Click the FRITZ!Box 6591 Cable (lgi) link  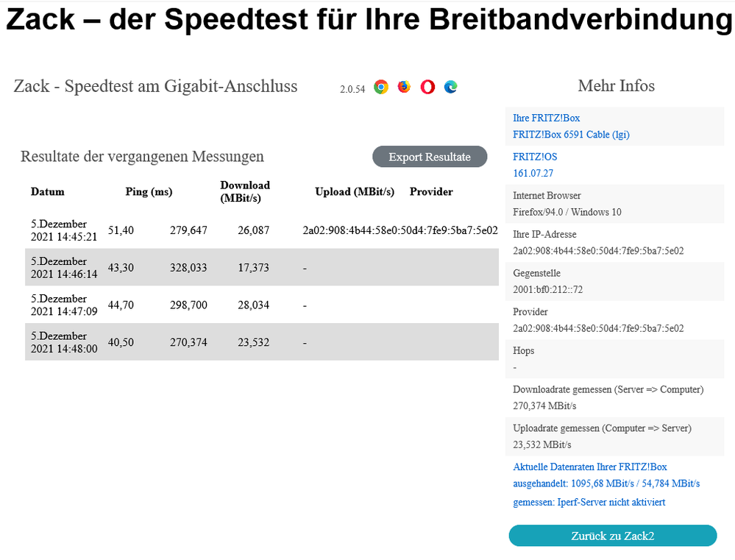click(x=571, y=135)
